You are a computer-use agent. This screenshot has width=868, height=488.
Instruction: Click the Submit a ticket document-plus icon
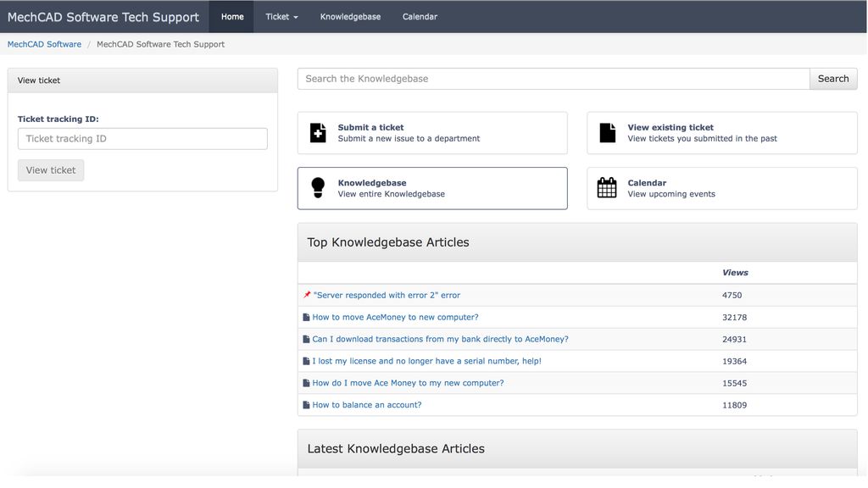pyautogui.click(x=318, y=133)
